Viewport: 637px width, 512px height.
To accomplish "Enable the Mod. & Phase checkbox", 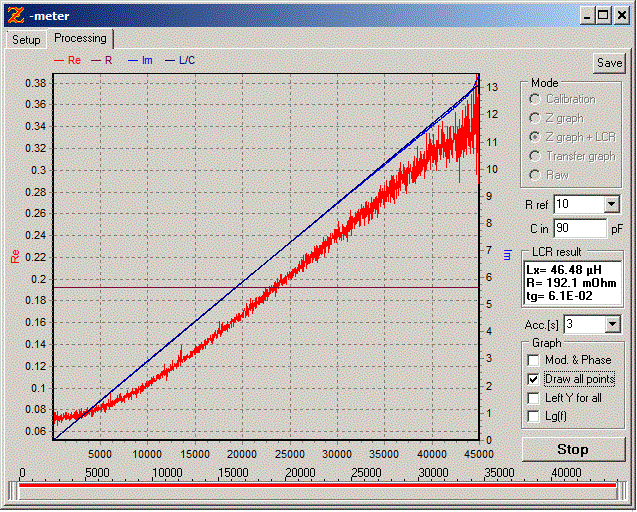I will click(x=533, y=360).
